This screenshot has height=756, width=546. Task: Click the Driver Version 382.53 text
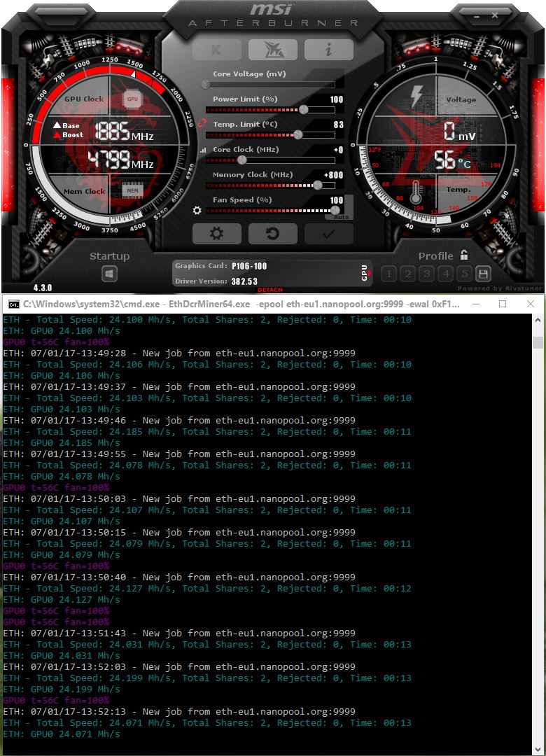coord(216,281)
